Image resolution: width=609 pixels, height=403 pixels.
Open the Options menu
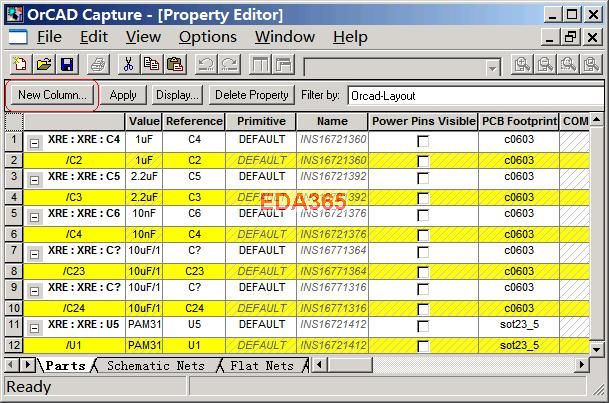(208, 37)
